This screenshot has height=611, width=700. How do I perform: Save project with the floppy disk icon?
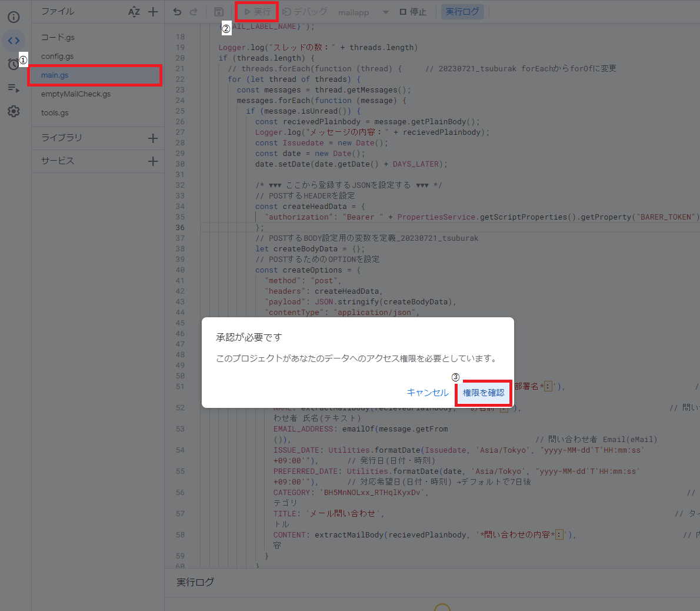click(219, 12)
